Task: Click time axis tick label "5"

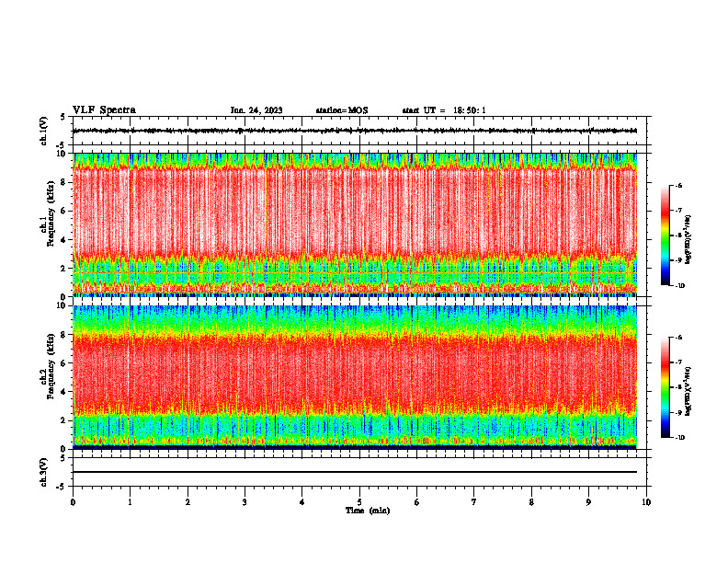Action: coord(359,502)
